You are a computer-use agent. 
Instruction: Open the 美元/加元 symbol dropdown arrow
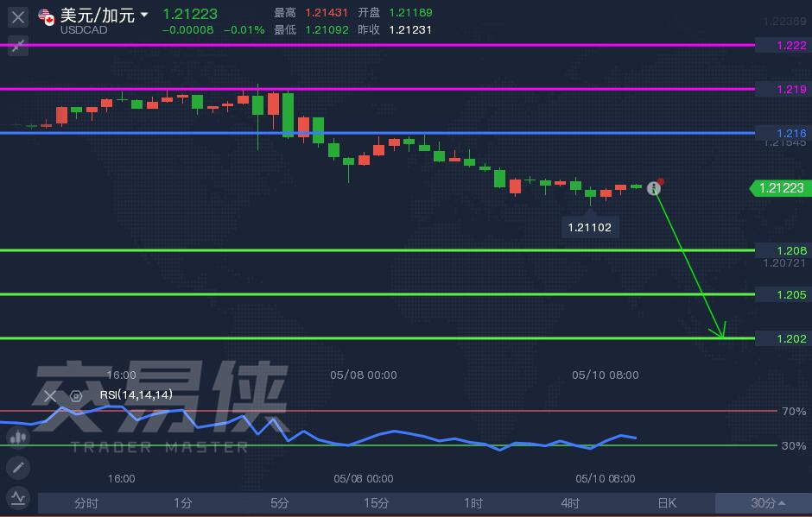(144, 15)
